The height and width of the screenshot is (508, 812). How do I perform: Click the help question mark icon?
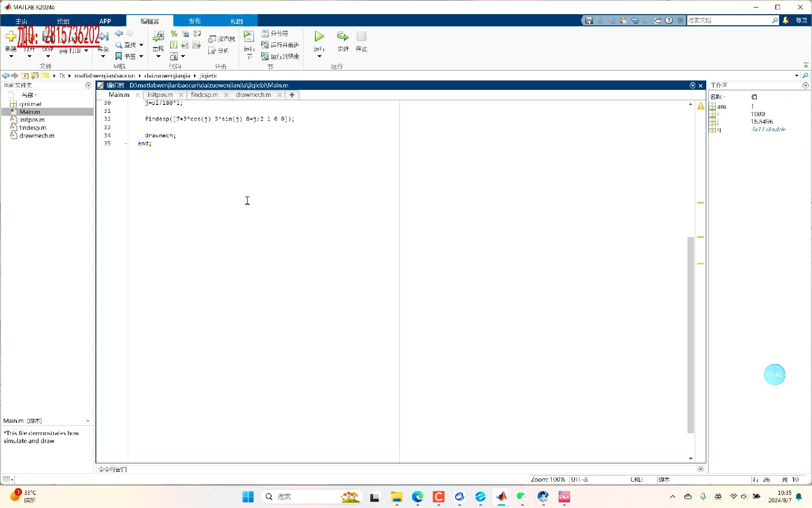click(x=669, y=20)
